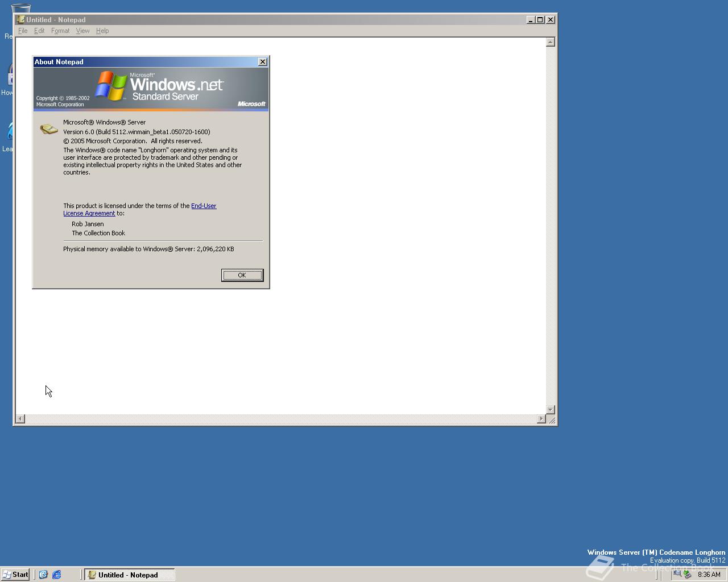The width and height of the screenshot is (728, 582).
Task: Open the Edit menu in Notepad
Action: (39, 31)
